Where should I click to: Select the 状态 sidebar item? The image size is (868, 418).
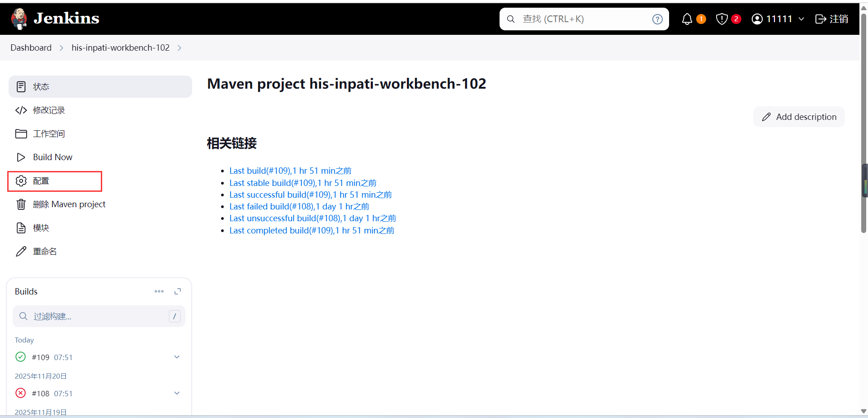click(100, 86)
